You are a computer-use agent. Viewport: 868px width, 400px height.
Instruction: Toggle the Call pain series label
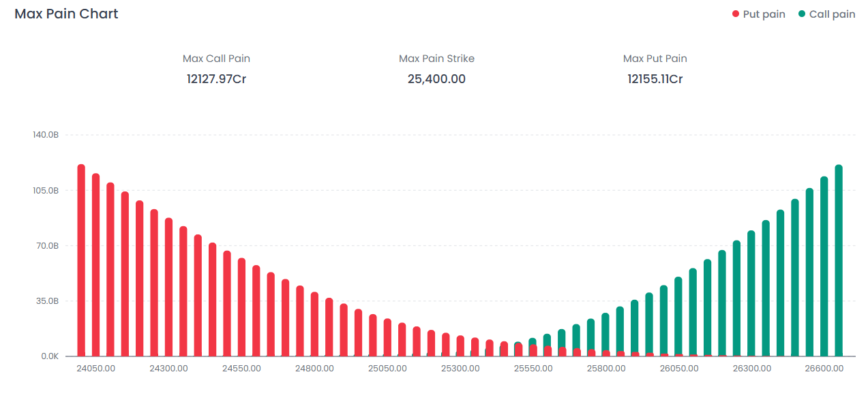tap(832, 14)
